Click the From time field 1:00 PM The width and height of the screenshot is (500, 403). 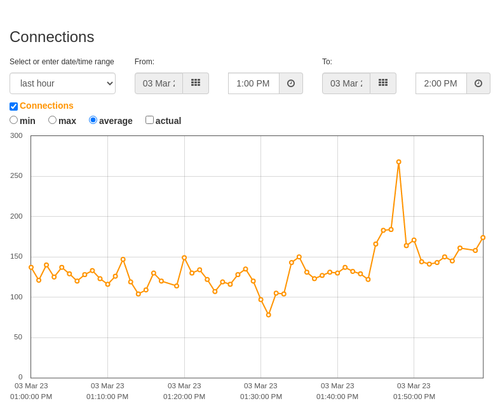point(254,83)
